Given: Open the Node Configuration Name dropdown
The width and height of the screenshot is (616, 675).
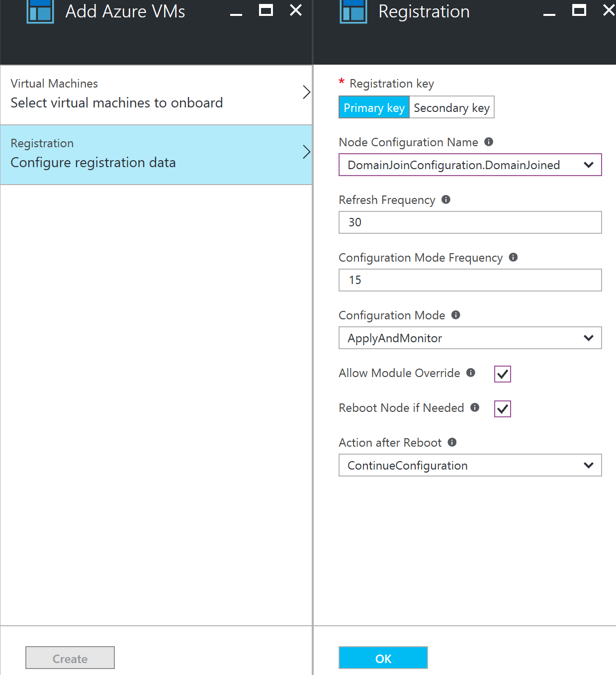Looking at the screenshot, I should point(589,165).
